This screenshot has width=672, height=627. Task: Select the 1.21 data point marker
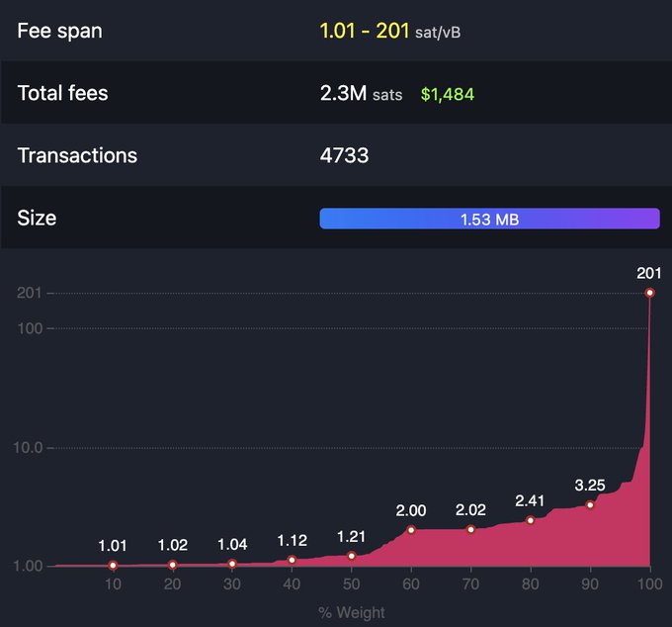click(x=352, y=556)
